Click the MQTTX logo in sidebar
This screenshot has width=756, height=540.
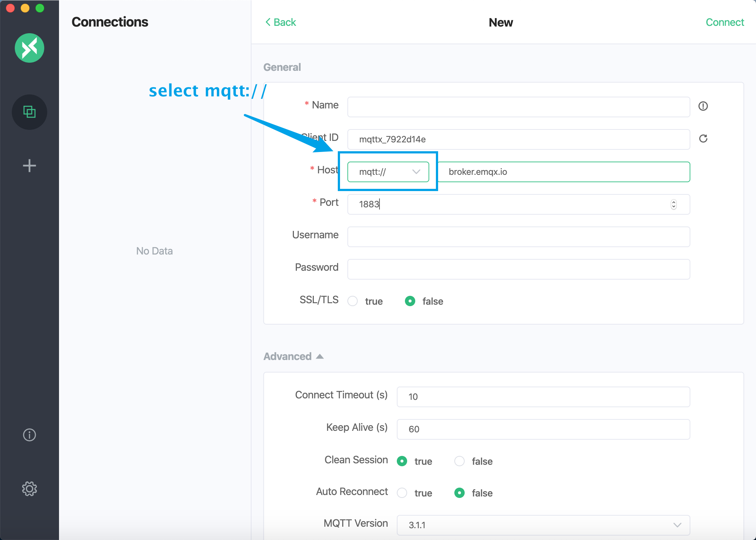tap(30, 48)
